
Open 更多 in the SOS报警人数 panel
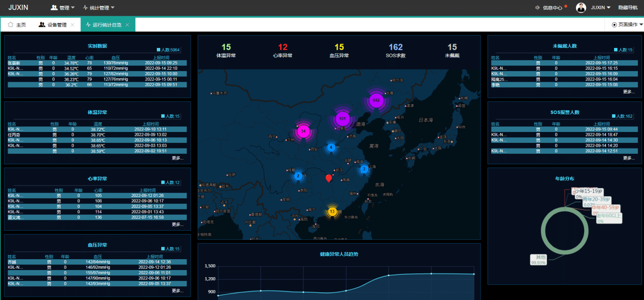click(x=628, y=158)
